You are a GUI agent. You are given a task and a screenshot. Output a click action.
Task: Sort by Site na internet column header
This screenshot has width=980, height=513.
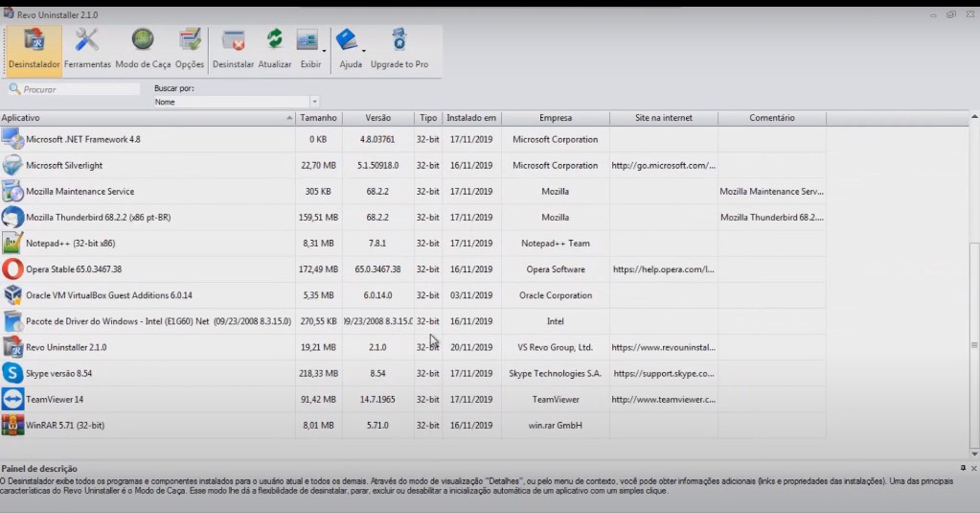664,118
